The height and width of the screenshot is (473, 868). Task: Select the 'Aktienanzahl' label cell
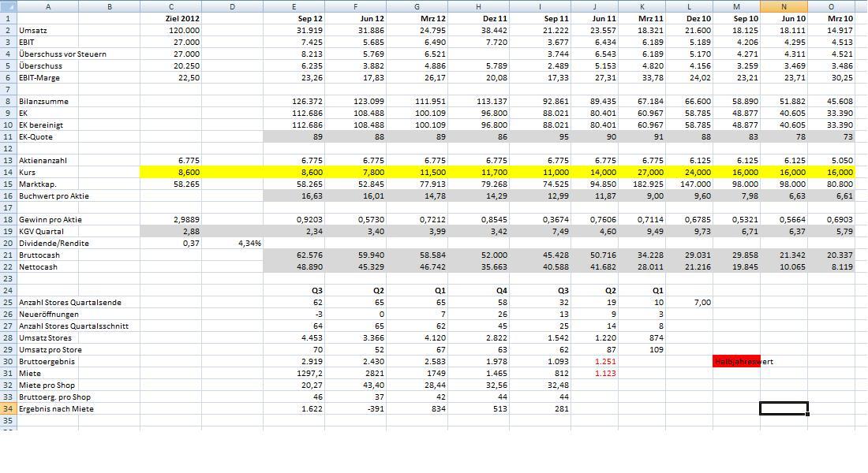coord(47,161)
